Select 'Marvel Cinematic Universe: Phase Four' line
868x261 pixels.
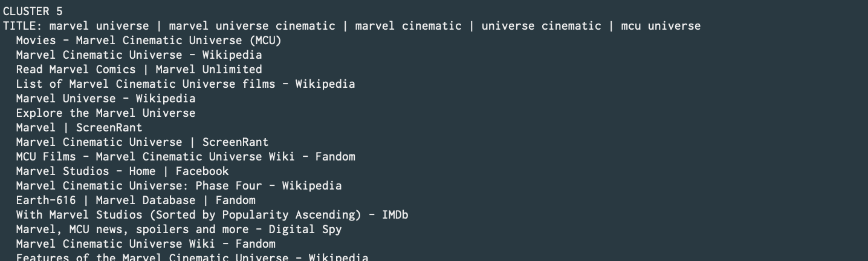click(x=179, y=186)
